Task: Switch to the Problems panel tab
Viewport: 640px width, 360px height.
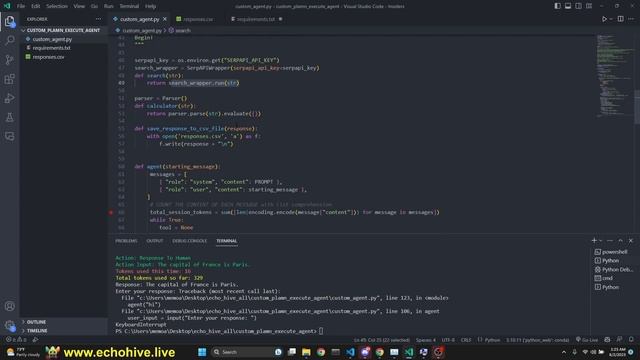Action: click(x=126, y=241)
